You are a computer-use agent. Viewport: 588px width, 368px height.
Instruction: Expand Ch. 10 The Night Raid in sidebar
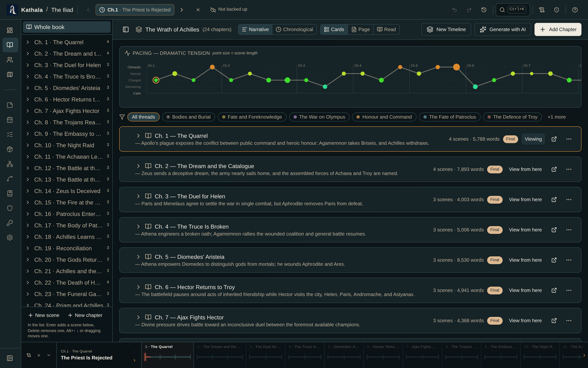pyautogui.click(x=28, y=145)
